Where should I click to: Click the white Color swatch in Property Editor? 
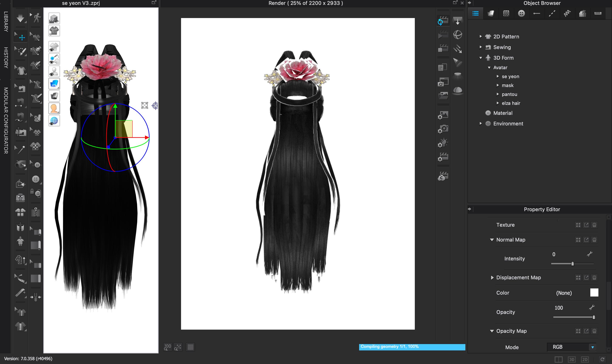point(594,292)
